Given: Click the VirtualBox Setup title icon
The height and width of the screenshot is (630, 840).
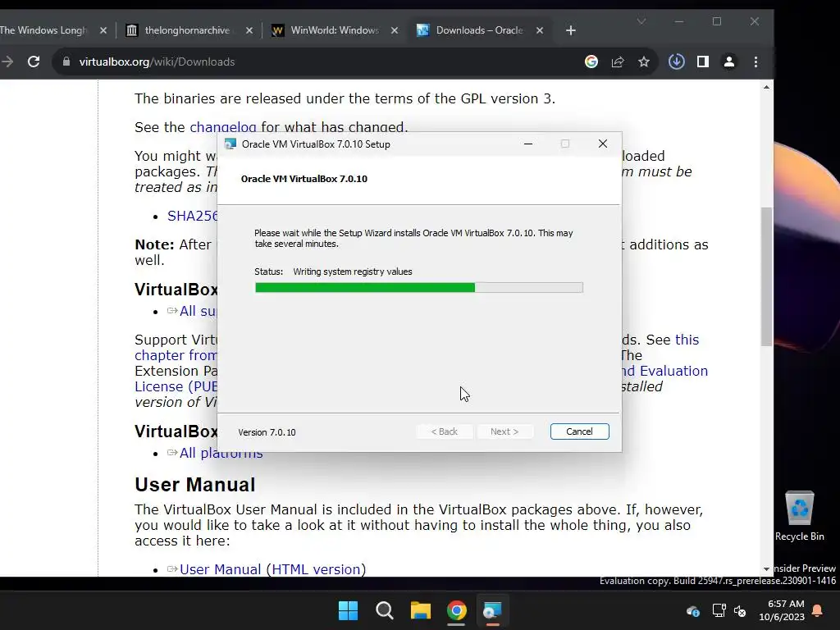Looking at the screenshot, I should pyautogui.click(x=231, y=144).
